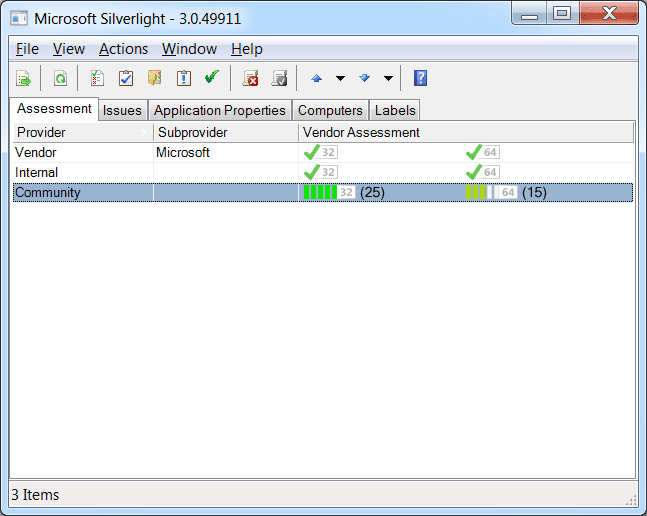Screen dimensions: 647x516
Task: Click the 3 Items status bar text
Action: pos(35,495)
